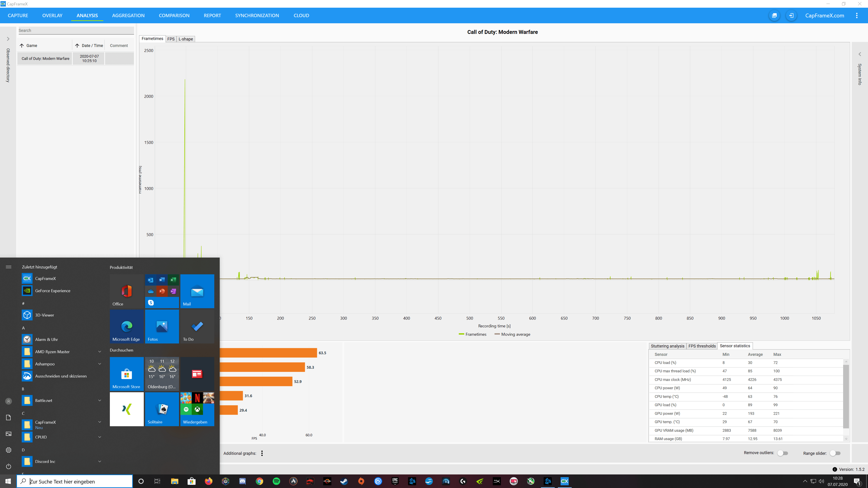Toggle the Remove outliers switch
Viewport: 868px width, 488px height.
pos(782,453)
